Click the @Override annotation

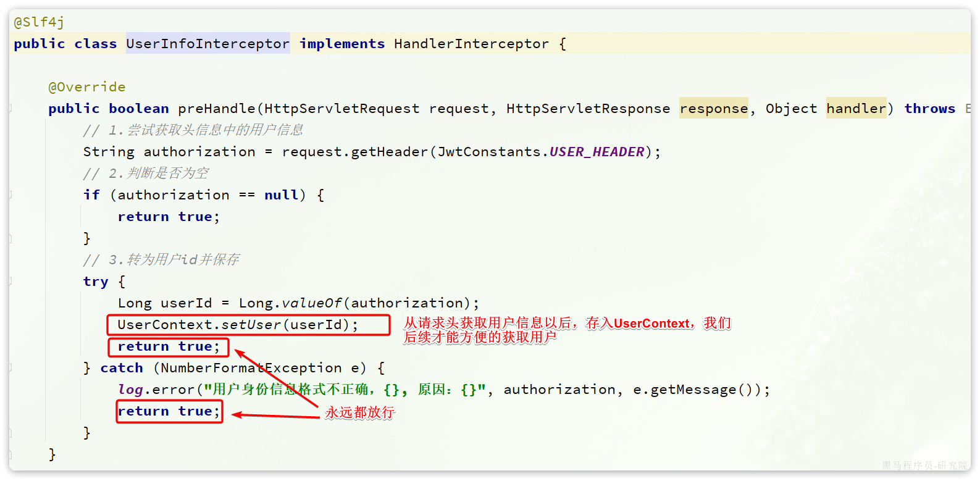pyautogui.click(x=87, y=87)
